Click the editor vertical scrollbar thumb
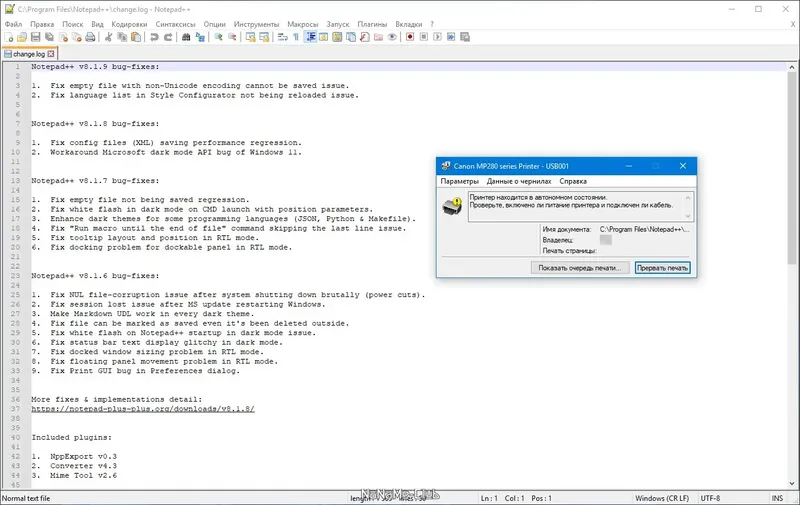The image size is (800, 505). [792, 168]
